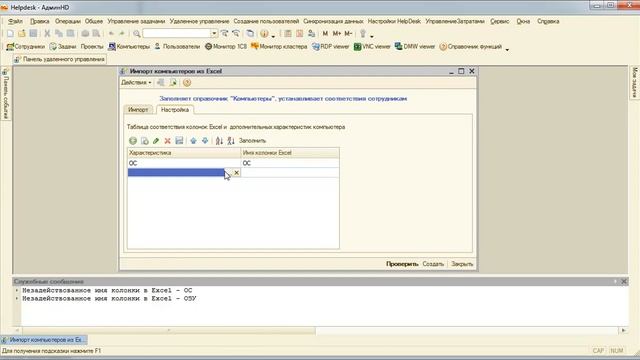Open Задачи from the toolbar

click(63, 47)
